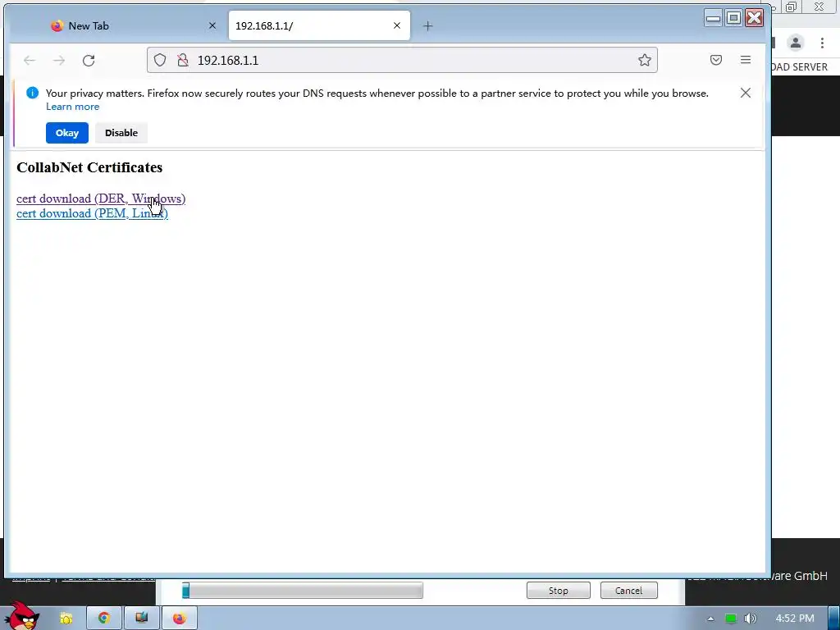Open a new tab with the plus button
The height and width of the screenshot is (630, 840).
pyautogui.click(x=427, y=25)
